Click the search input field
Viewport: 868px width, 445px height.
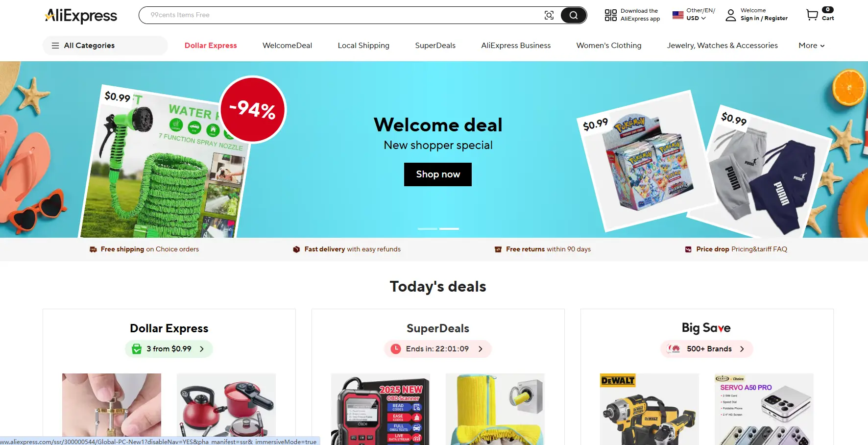click(343, 15)
